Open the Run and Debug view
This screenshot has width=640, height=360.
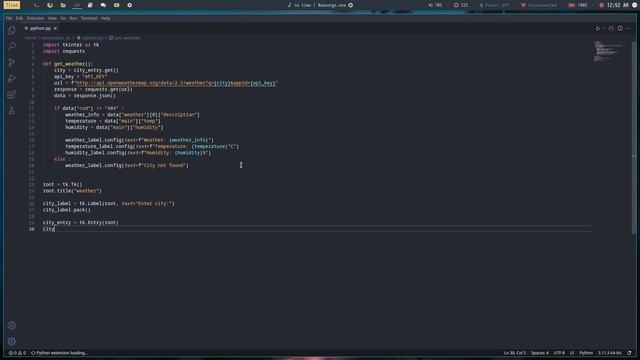pos(11,78)
